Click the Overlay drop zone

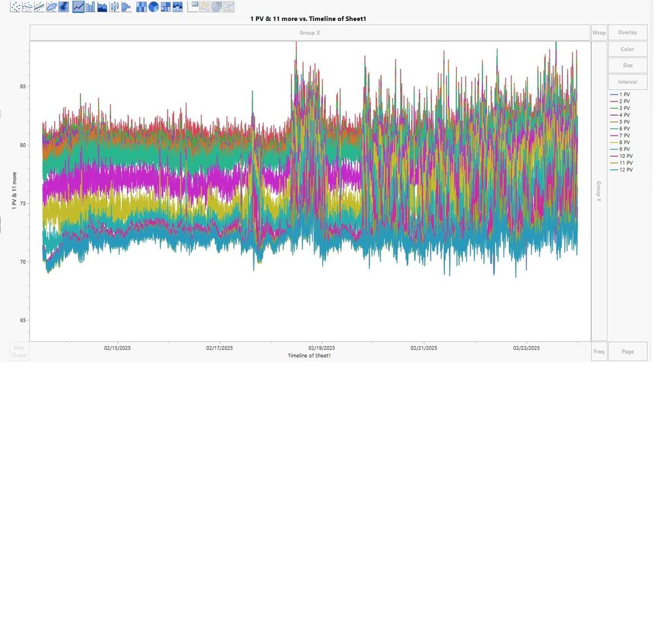click(x=627, y=33)
